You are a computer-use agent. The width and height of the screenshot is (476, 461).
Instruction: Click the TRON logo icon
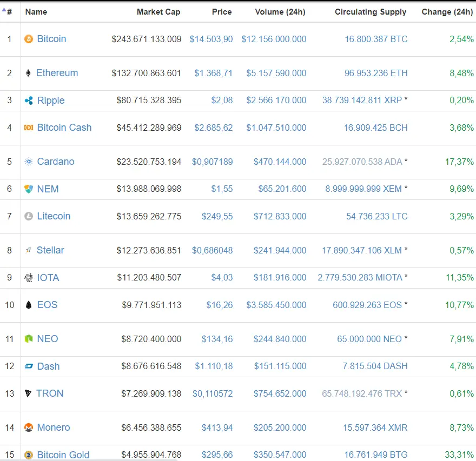pyautogui.click(x=28, y=393)
